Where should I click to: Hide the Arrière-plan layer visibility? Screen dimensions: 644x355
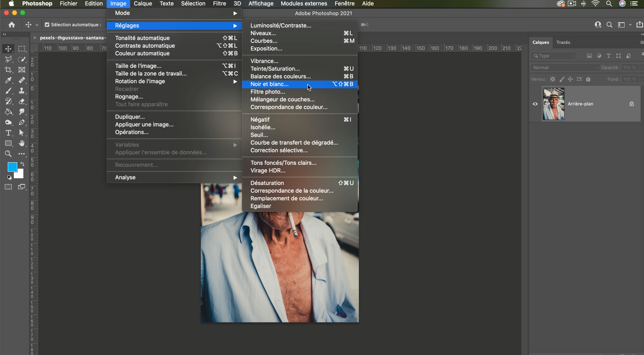click(535, 104)
